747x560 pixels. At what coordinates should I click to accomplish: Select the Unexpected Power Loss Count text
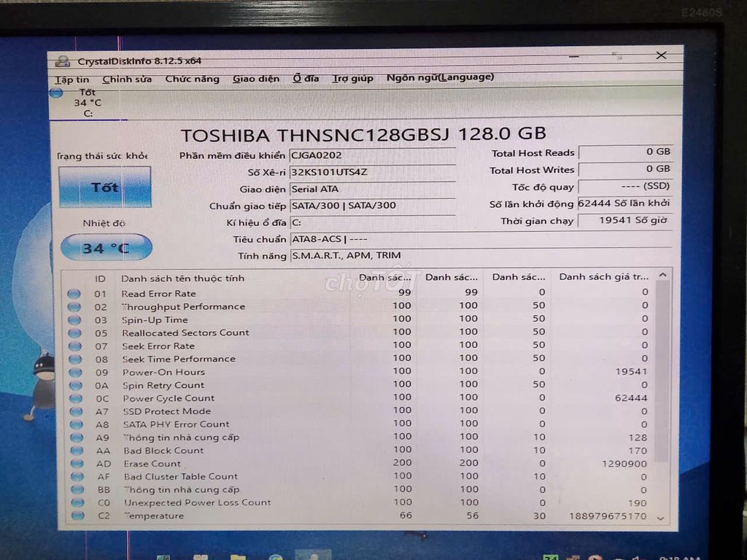point(197,502)
